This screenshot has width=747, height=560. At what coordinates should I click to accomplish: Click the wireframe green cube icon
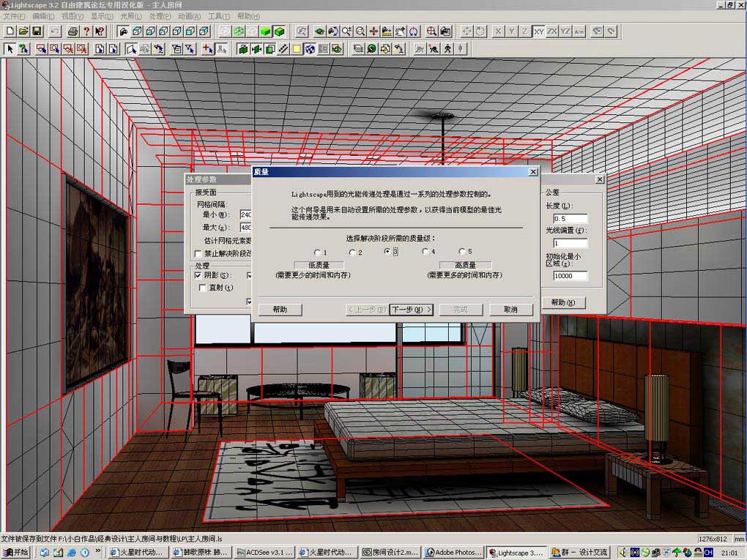pos(239,31)
